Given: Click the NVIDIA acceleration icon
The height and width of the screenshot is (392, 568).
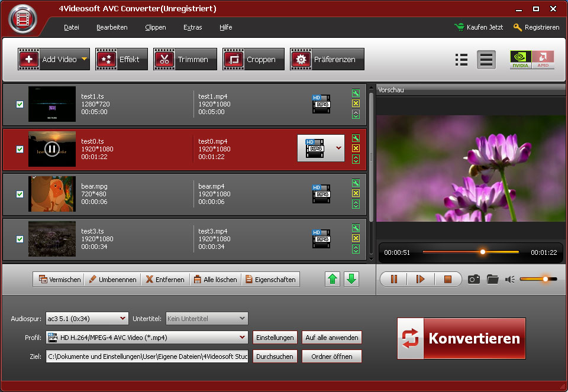Looking at the screenshot, I should 520,59.
